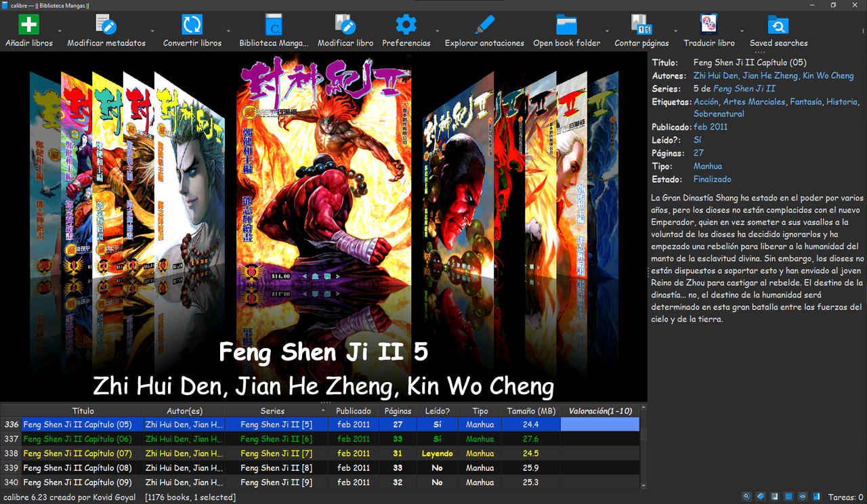Toggle search bar icon in status bar
The width and height of the screenshot is (867, 504).
747,497
